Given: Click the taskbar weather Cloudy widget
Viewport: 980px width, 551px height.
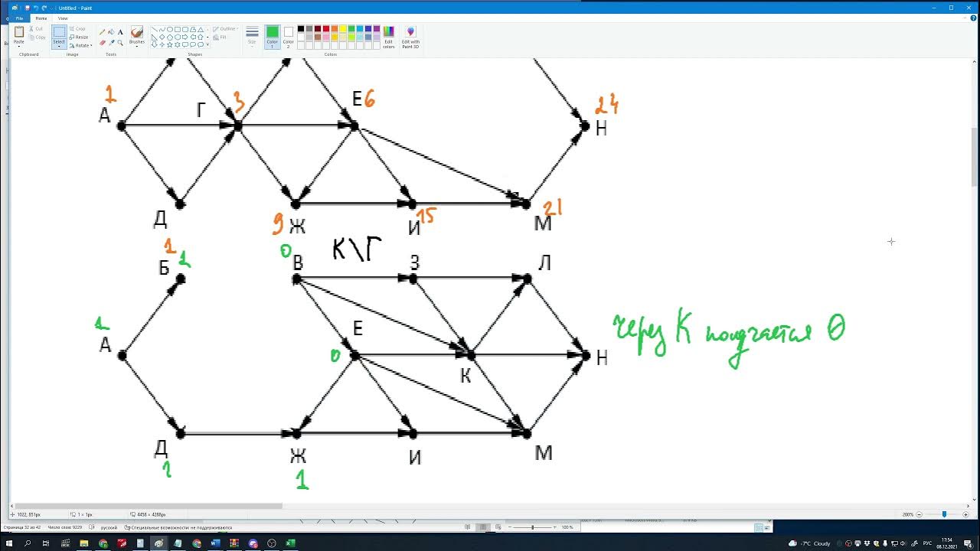Looking at the screenshot, I should pos(811,543).
